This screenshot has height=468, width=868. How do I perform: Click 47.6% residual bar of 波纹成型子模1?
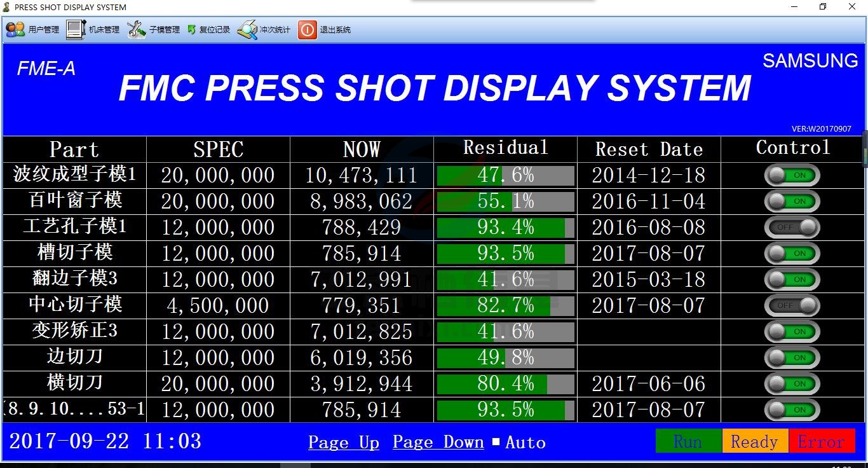point(506,175)
